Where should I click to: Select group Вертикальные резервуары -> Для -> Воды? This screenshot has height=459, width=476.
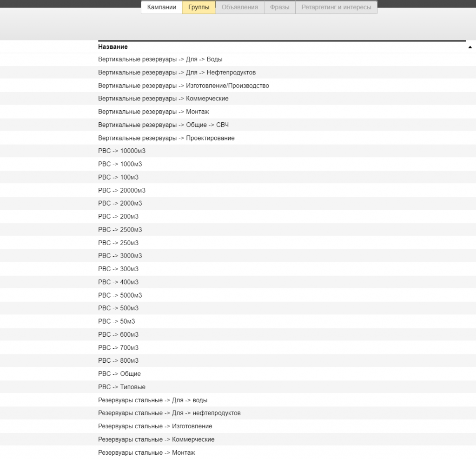(160, 60)
